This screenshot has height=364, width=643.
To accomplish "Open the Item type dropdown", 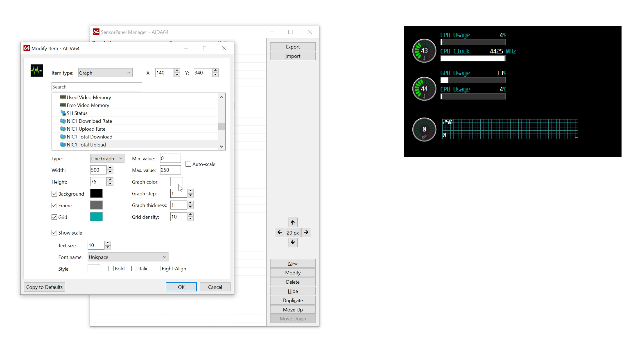I will 105,73.
